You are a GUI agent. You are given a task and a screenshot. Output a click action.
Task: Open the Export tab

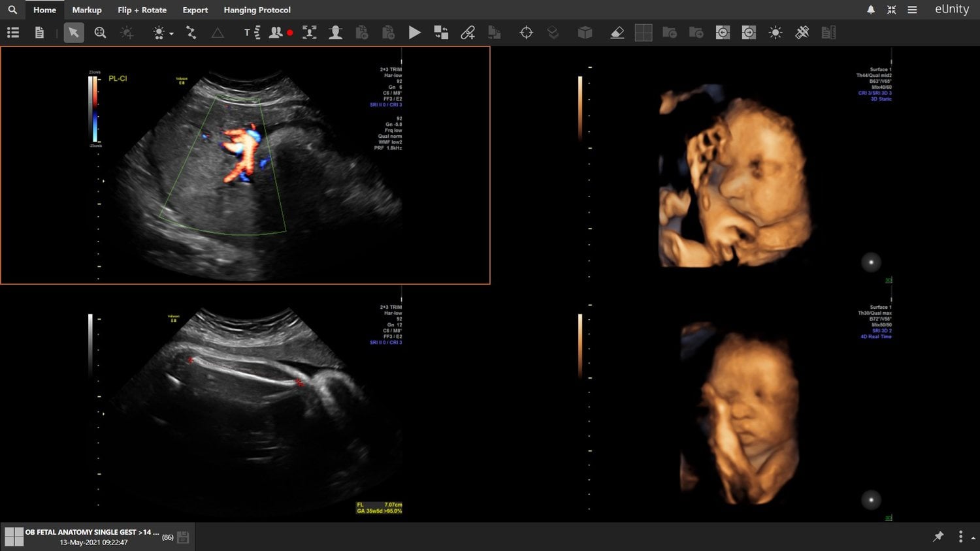tap(195, 10)
